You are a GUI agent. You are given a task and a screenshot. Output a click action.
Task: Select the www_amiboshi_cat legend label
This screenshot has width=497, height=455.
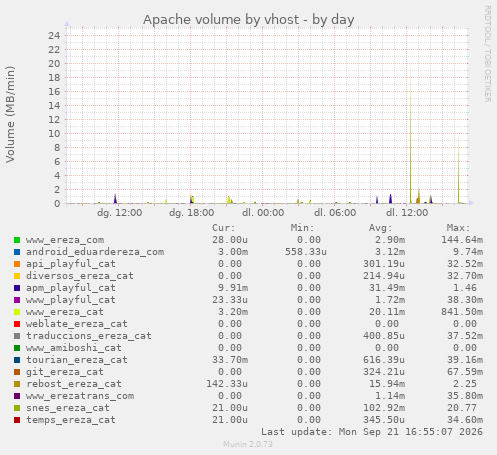click(x=74, y=348)
